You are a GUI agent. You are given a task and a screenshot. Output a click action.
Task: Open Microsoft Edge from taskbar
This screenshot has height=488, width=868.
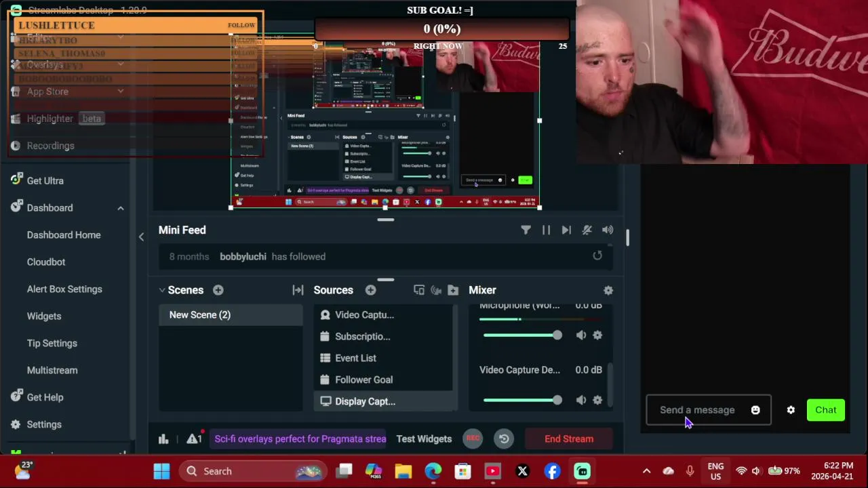[x=433, y=471]
